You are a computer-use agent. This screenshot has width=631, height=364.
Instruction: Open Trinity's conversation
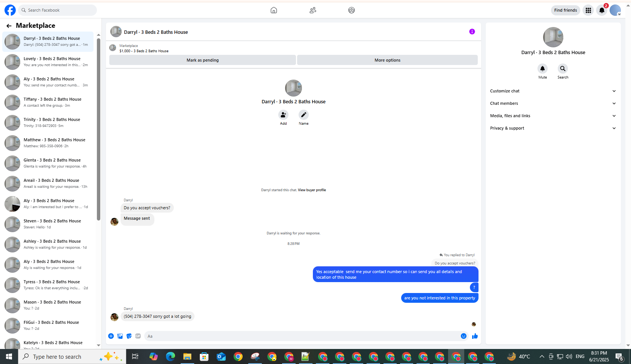tap(48, 122)
